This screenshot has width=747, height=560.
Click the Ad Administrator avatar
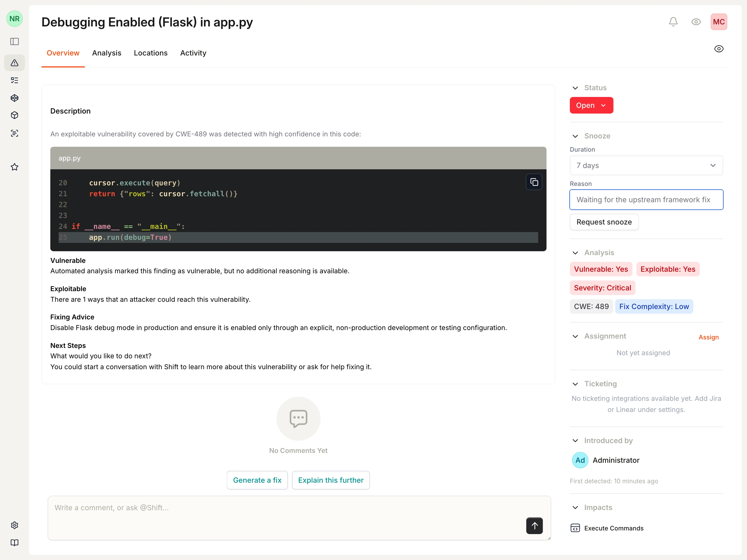click(580, 460)
